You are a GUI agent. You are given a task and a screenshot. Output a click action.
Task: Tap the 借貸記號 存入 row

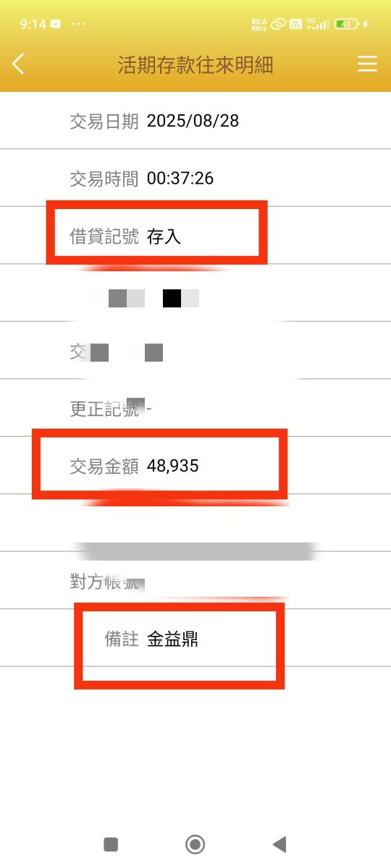195,236
